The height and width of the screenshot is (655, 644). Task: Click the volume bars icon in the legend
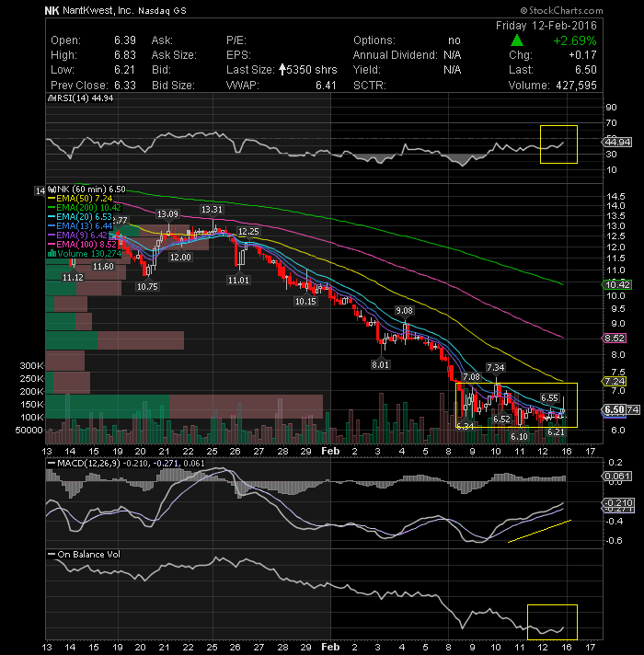coord(52,253)
